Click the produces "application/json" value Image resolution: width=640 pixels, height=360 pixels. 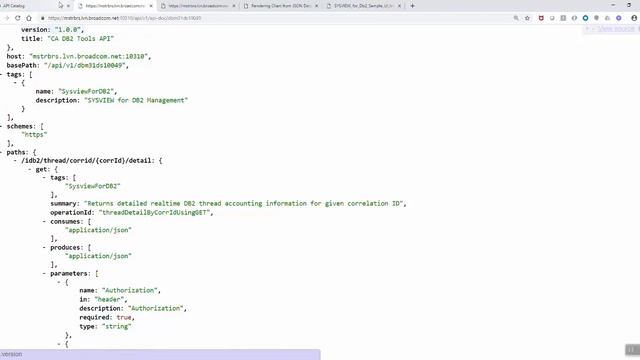pos(98,256)
